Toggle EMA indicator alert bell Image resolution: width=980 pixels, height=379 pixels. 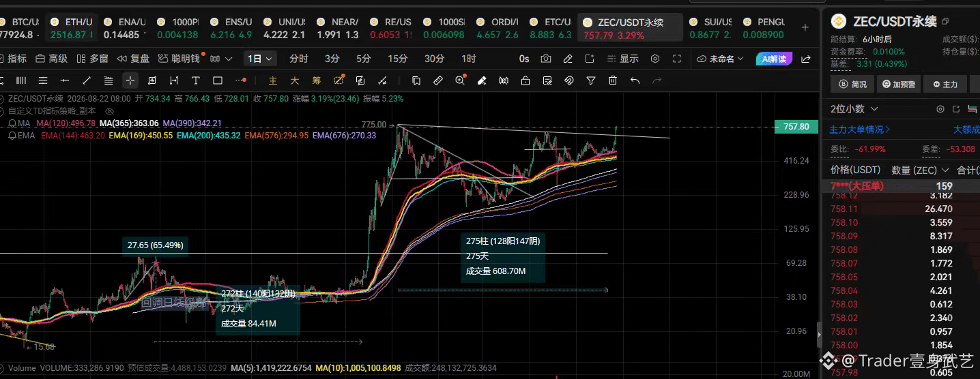click(x=12, y=136)
